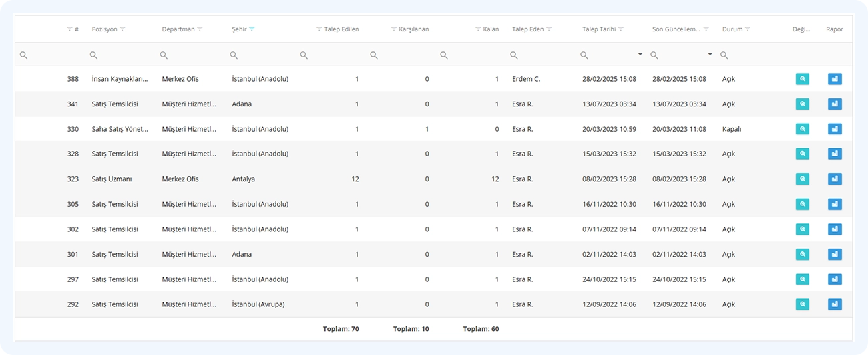The image size is (868, 355).
Task: Open filter menu on Kalan column
Action: point(478,29)
